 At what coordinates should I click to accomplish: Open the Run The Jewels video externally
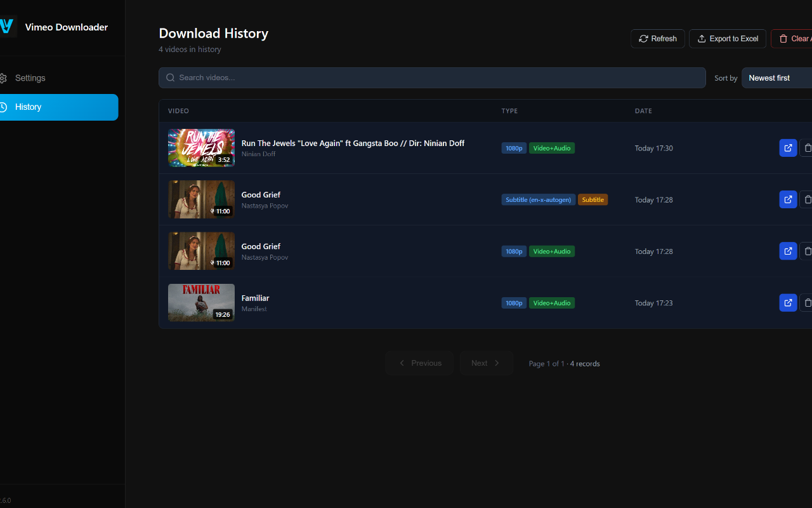(788, 148)
